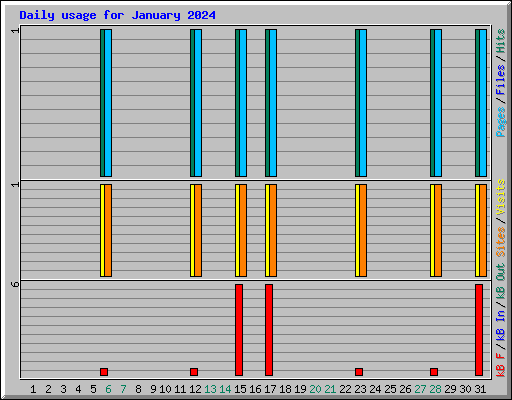
Task: Select the yellow Visits bar for day 28
Action: (432, 230)
